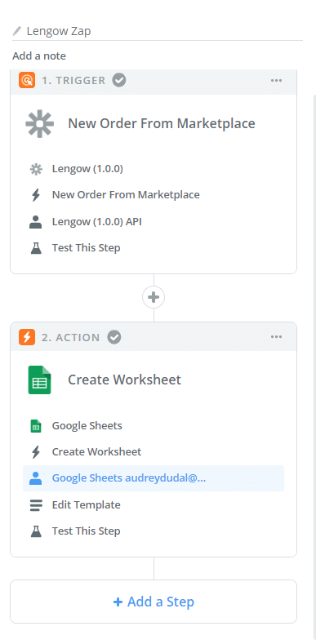Open the three-dots menu on the Trigger step
The height and width of the screenshot is (644, 316).
[277, 80]
